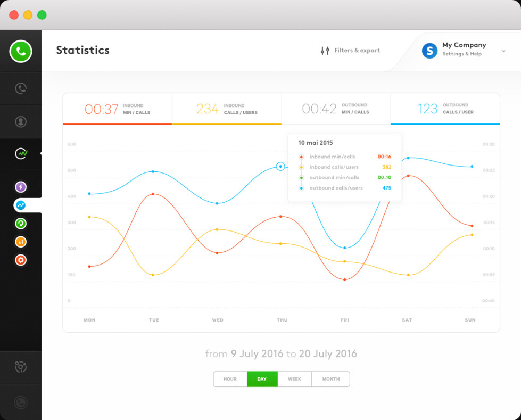
Task: Select the Outbound Calls / User tab
Action: tap(445, 109)
